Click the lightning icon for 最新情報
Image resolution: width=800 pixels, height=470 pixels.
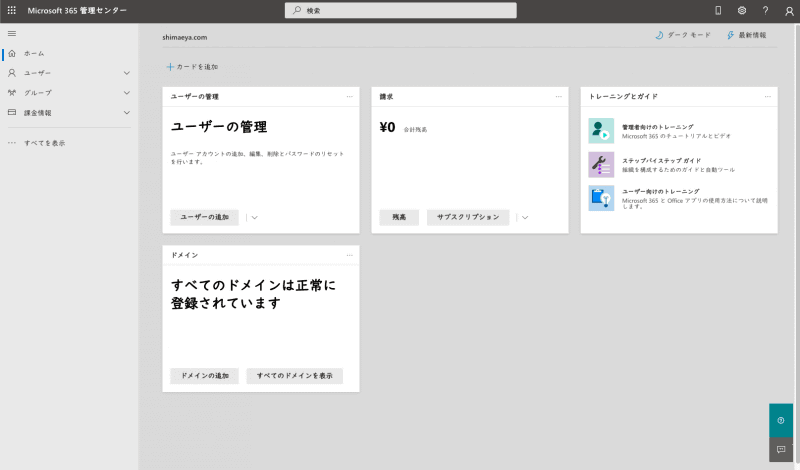(x=730, y=35)
